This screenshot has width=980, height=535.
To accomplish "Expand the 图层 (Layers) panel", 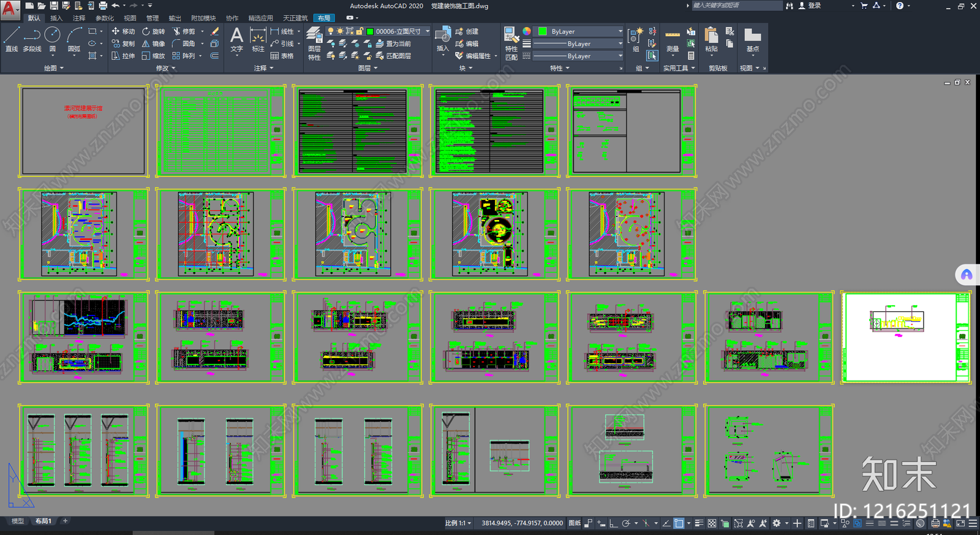I will [x=367, y=68].
